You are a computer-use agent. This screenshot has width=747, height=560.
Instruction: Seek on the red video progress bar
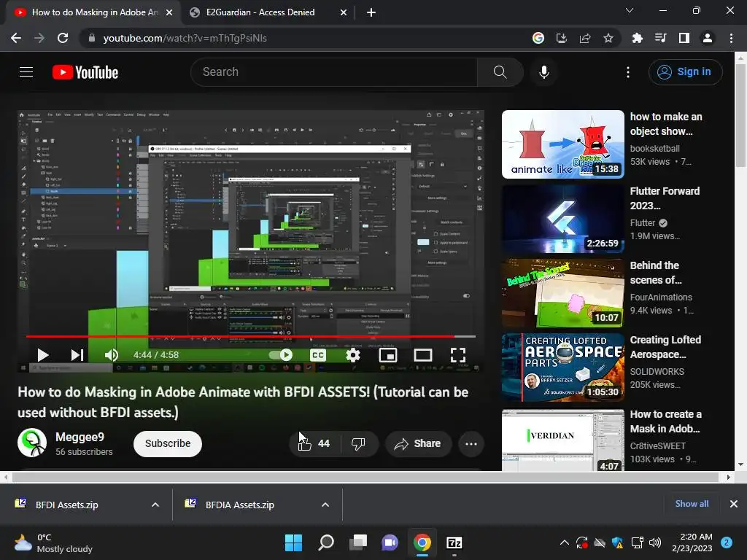251,336
